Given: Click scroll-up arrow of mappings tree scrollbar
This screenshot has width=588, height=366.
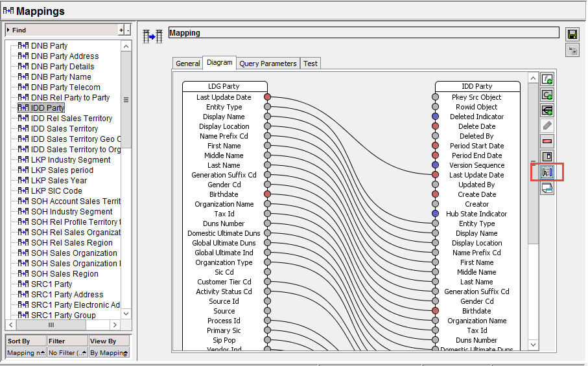Looking at the screenshot, I should (126, 46).
